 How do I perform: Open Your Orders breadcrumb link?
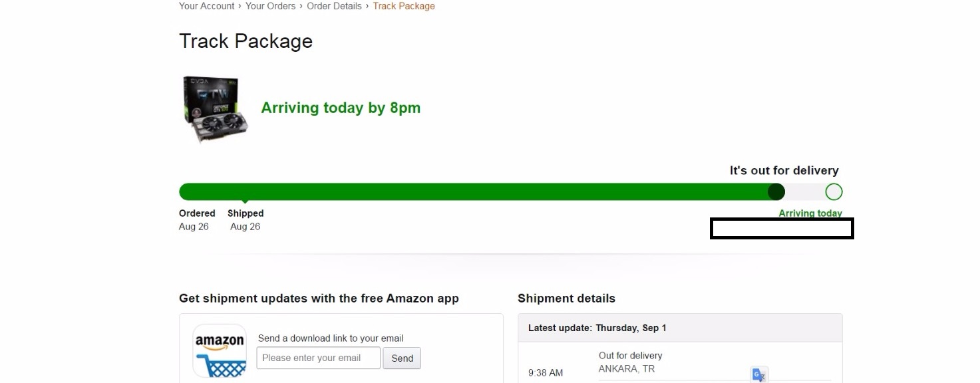[270, 6]
